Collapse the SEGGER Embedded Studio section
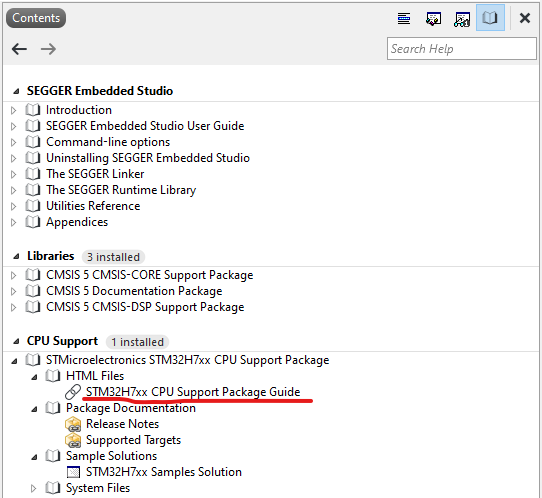 [16, 91]
